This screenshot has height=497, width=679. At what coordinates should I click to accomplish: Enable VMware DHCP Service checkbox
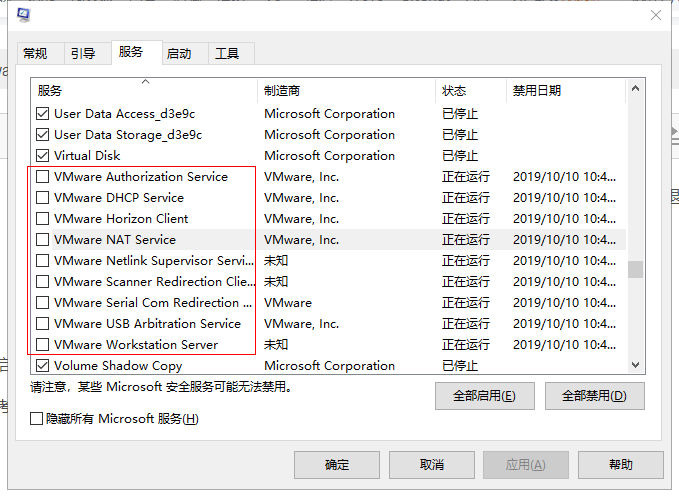[42, 197]
